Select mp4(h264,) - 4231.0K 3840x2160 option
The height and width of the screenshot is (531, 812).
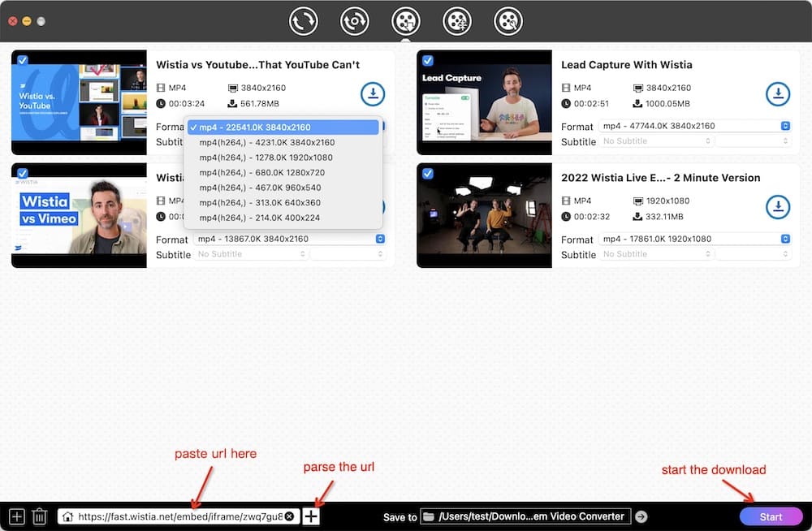(283, 142)
